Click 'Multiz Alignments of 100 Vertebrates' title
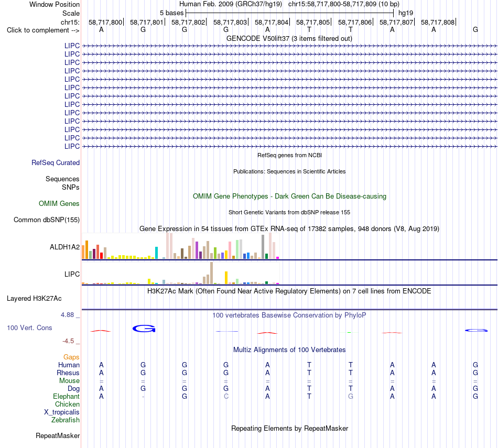Screen dimensions: 498x448 coord(289,350)
